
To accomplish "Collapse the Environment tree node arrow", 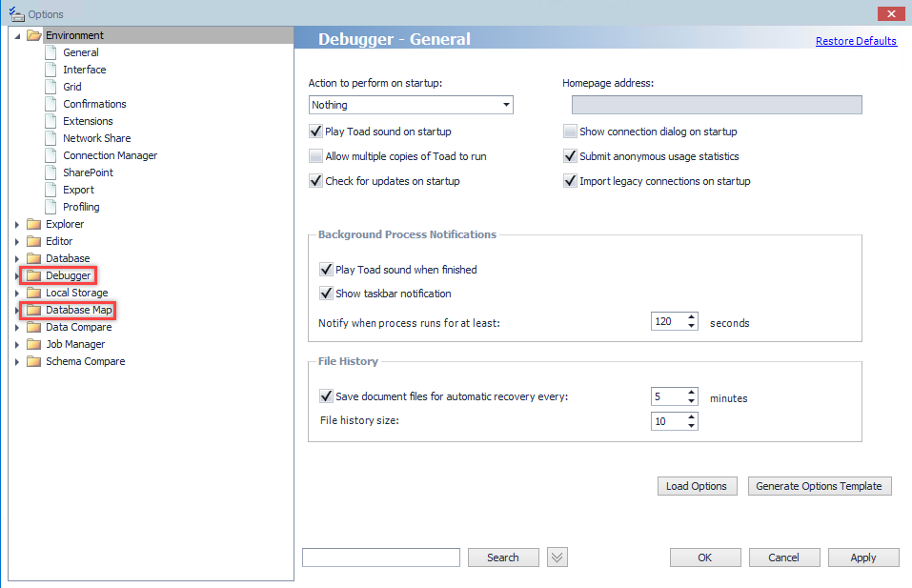I will (17, 36).
